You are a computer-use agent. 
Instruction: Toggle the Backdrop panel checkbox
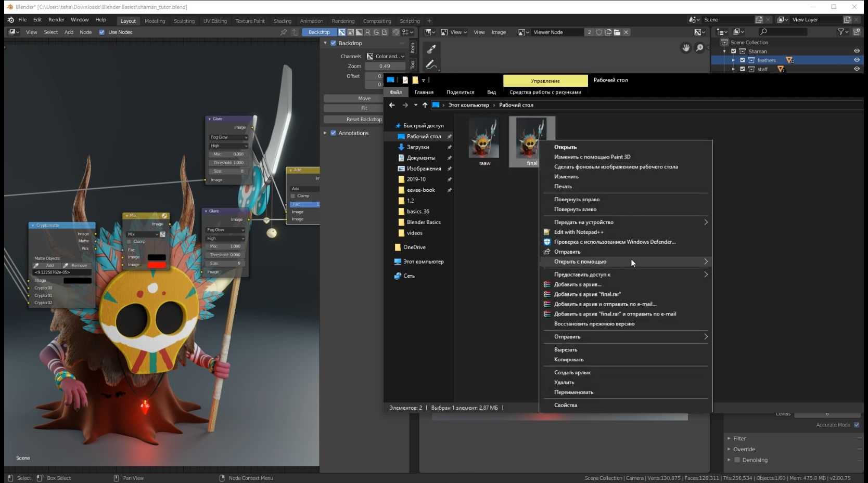(334, 43)
